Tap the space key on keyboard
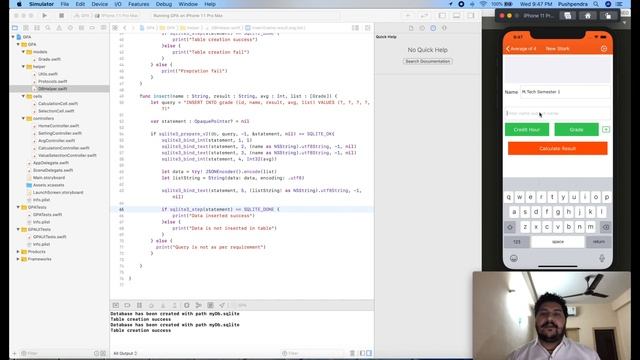This screenshot has width=640, height=360. [x=558, y=242]
